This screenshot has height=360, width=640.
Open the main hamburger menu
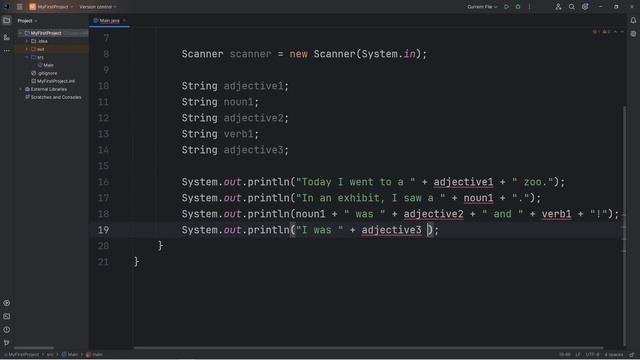(x=20, y=7)
